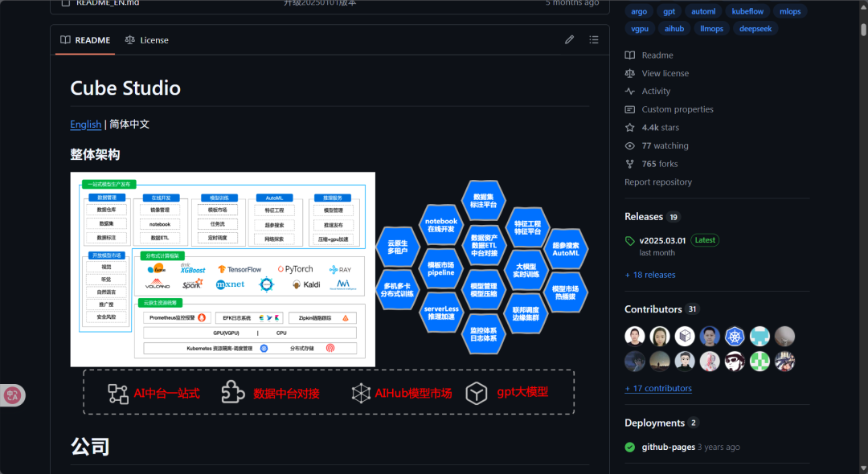Open the Deployments heading

click(x=654, y=423)
